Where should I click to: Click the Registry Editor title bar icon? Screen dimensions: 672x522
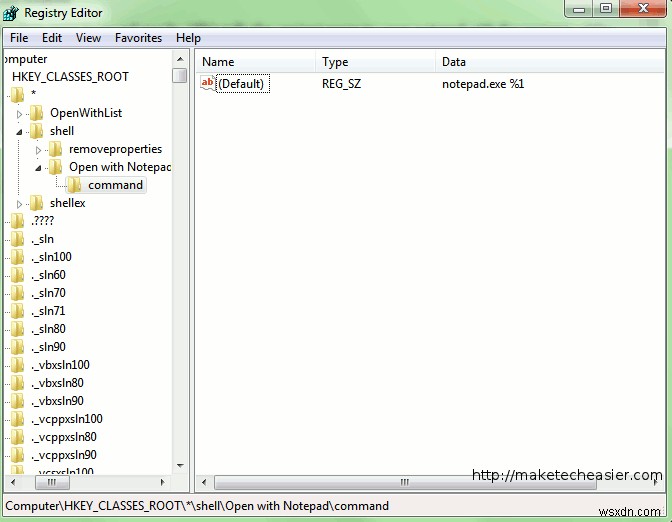pyautogui.click(x=10, y=13)
